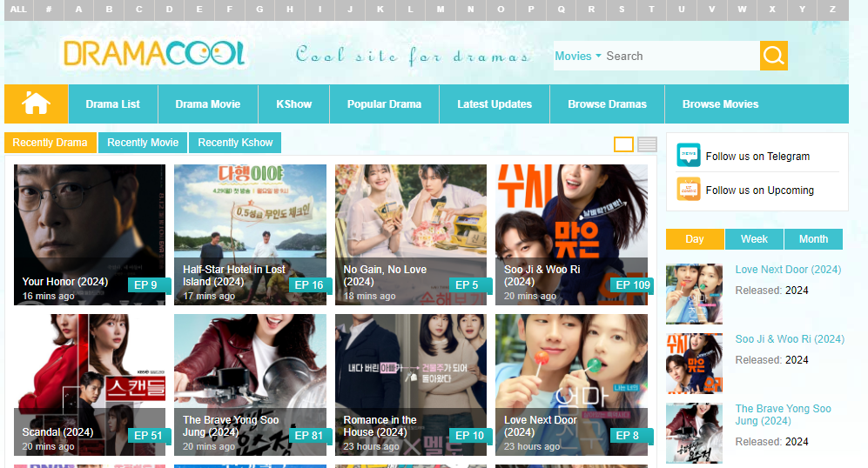
Task: Filter dramas by letter A
Action: [x=79, y=10]
